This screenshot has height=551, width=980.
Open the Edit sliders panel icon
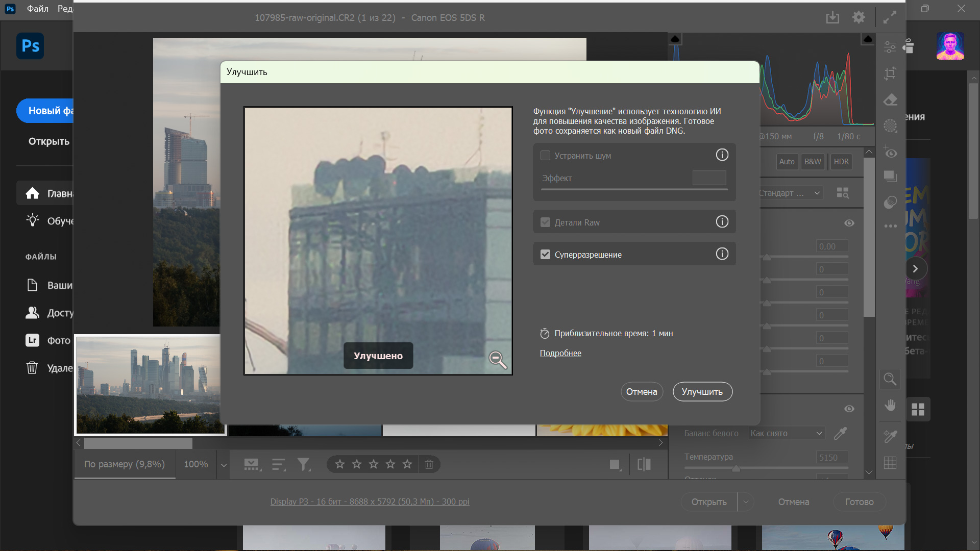[x=890, y=47]
